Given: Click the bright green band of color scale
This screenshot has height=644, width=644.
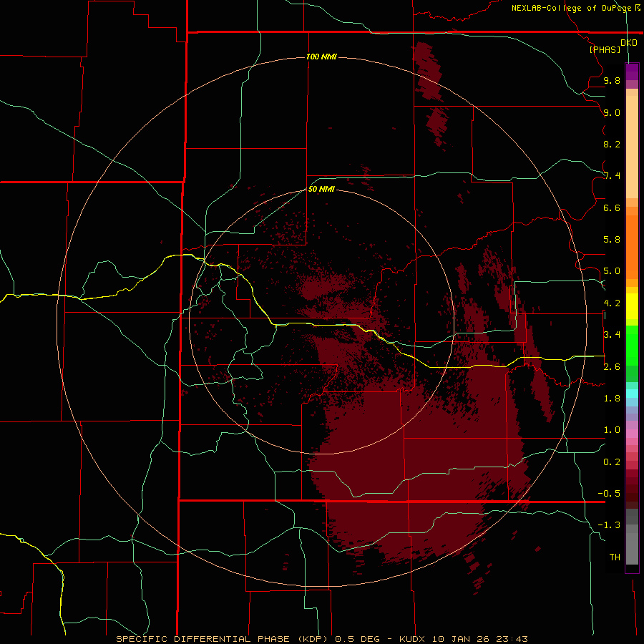Looking at the screenshot, I should click(x=632, y=346).
